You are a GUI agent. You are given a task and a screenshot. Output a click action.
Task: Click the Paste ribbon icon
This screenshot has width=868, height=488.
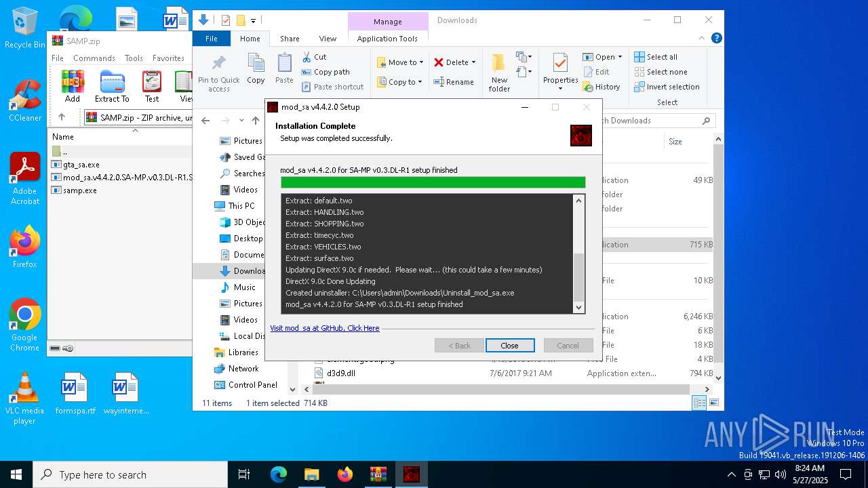pos(284,68)
